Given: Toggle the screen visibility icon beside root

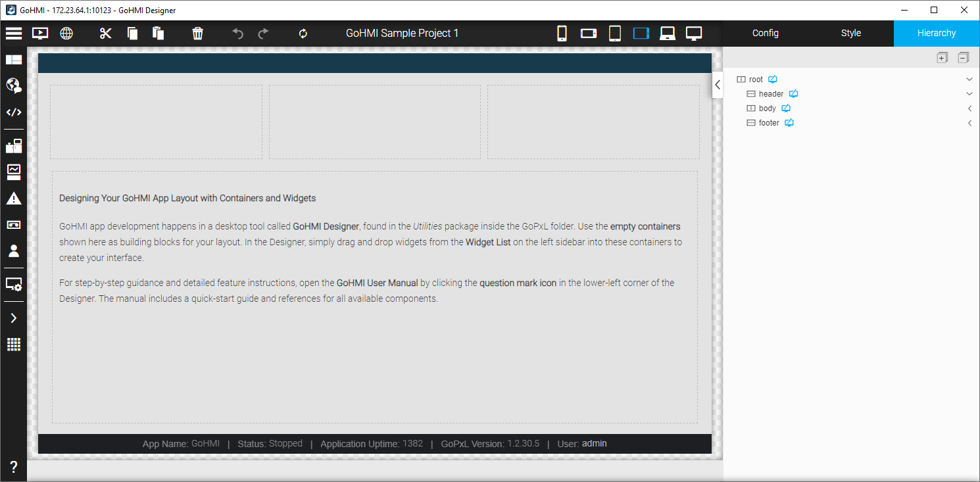Looking at the screenshot, I should click(x=773, y=80).
